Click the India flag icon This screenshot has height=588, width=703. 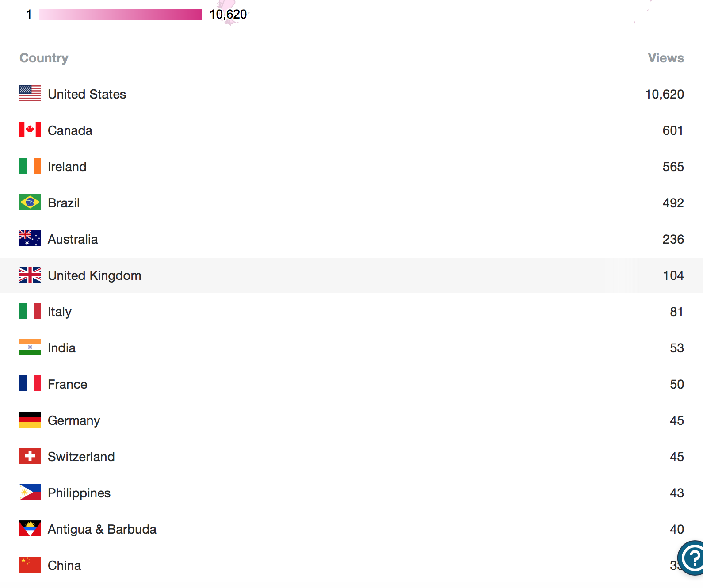[30, 347]
